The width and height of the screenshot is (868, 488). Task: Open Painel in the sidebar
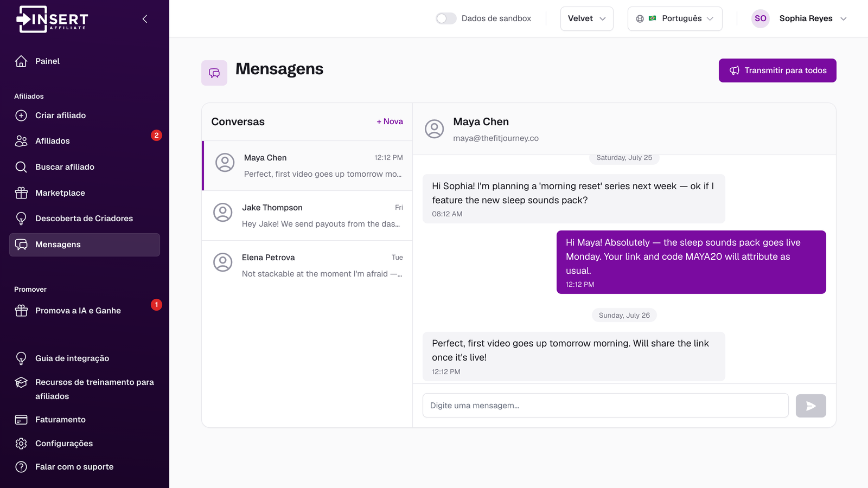click(x=85, y=61)
